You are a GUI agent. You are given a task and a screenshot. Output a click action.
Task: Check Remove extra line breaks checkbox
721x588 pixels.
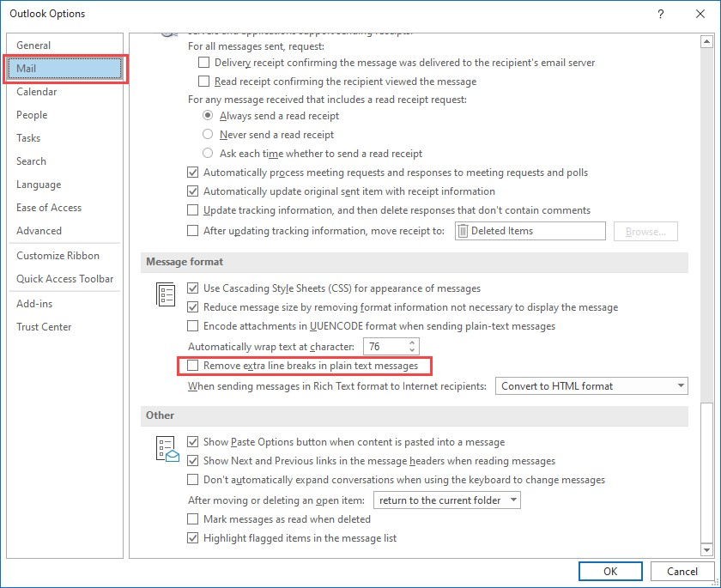pos(192,366)
